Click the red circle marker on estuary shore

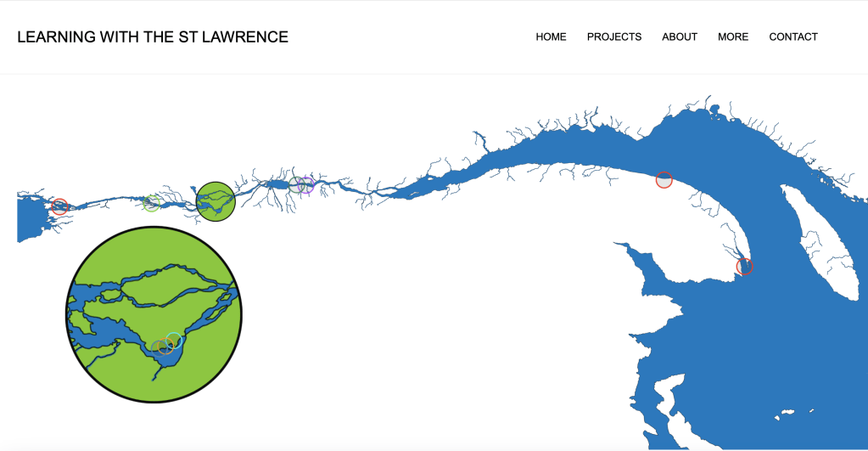[664, 180]
